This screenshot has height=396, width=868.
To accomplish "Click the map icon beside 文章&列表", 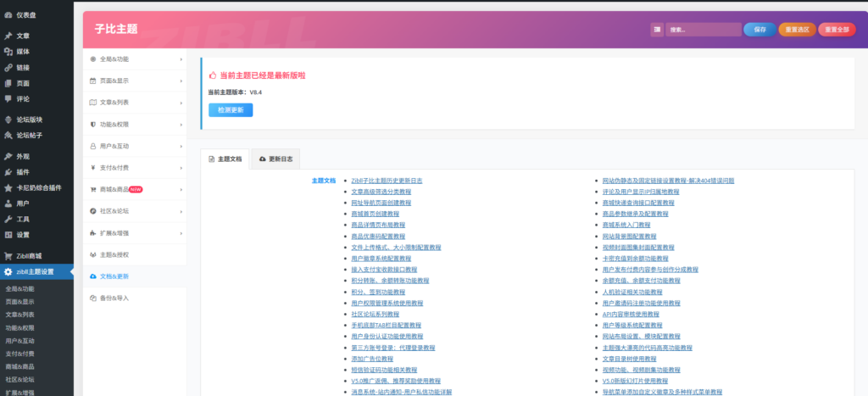I will coord(92,103).
